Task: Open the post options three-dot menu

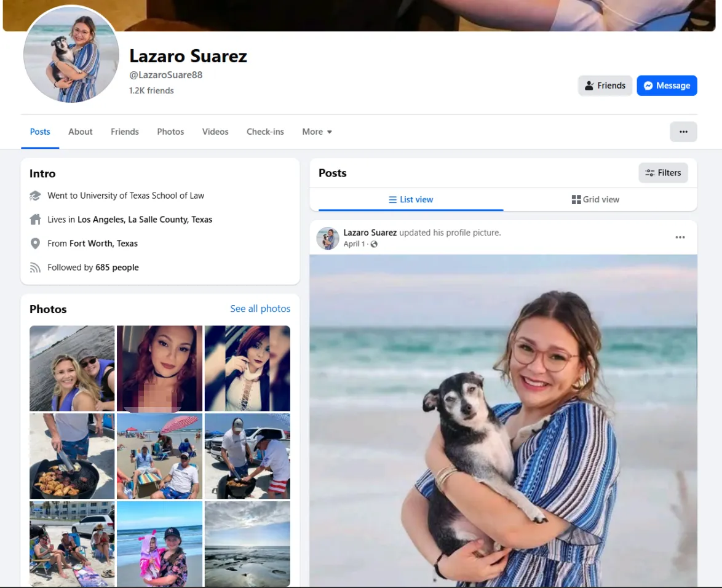Action: [x=680, y=237]
